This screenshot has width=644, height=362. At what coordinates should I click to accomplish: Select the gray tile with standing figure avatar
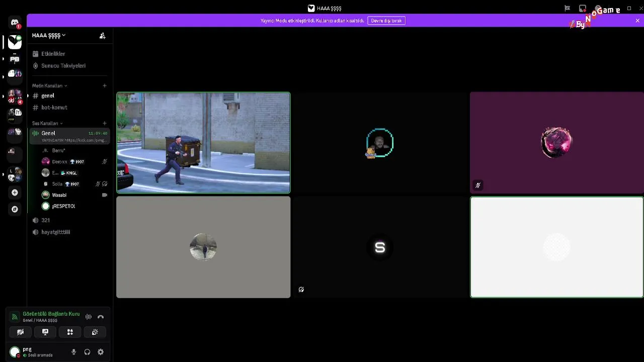click(x=203, y=247)
